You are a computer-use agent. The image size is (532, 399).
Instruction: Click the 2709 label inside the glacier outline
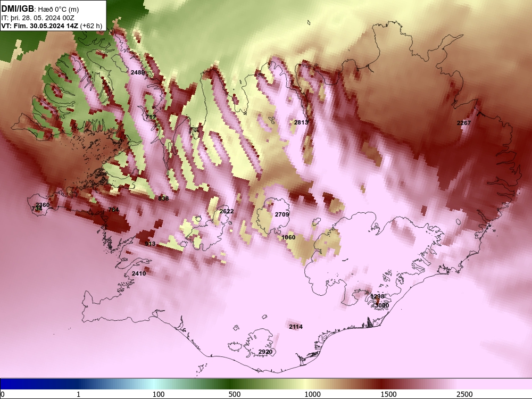pos(282,214)
